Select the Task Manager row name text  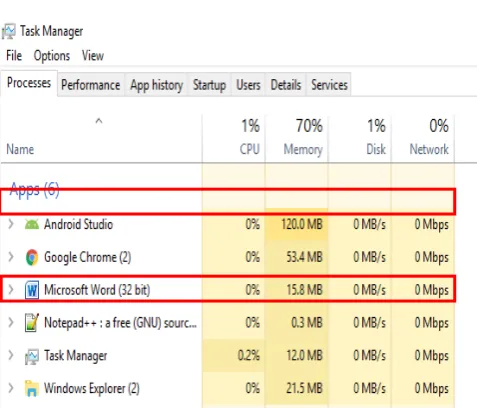pos(76,356)
